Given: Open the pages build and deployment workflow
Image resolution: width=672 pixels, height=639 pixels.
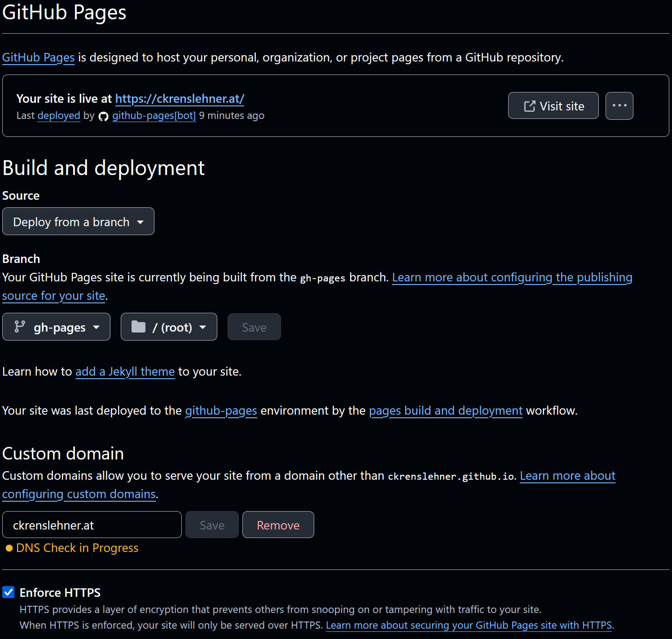Looking at the screenshot, I should 445,410.
